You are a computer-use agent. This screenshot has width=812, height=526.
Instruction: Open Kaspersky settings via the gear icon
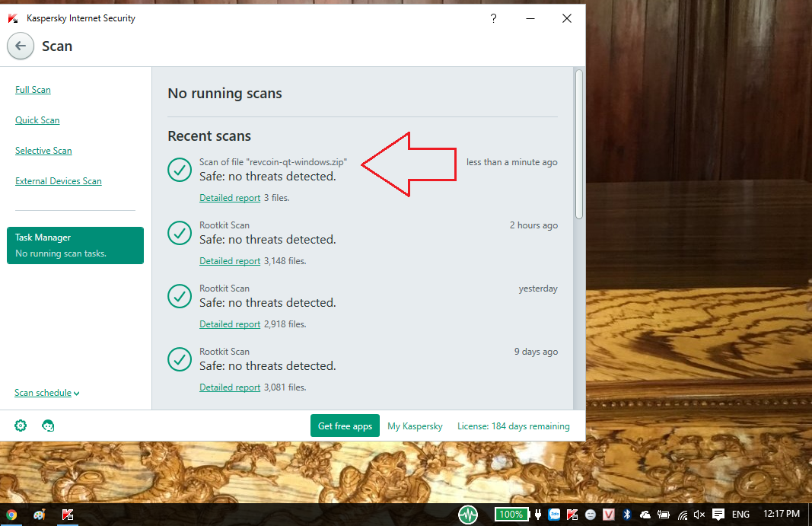click(x=21, y=426)
